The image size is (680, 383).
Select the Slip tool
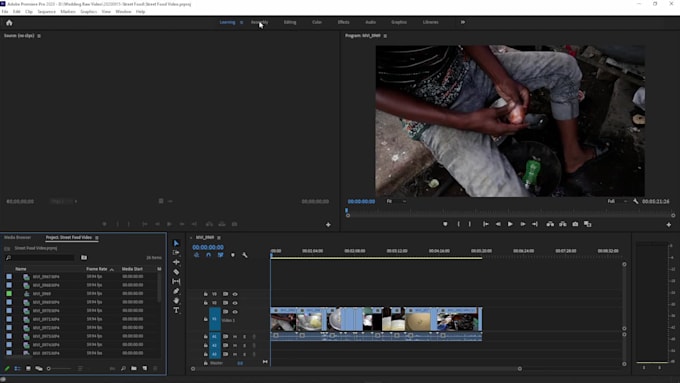click(176, 282)
